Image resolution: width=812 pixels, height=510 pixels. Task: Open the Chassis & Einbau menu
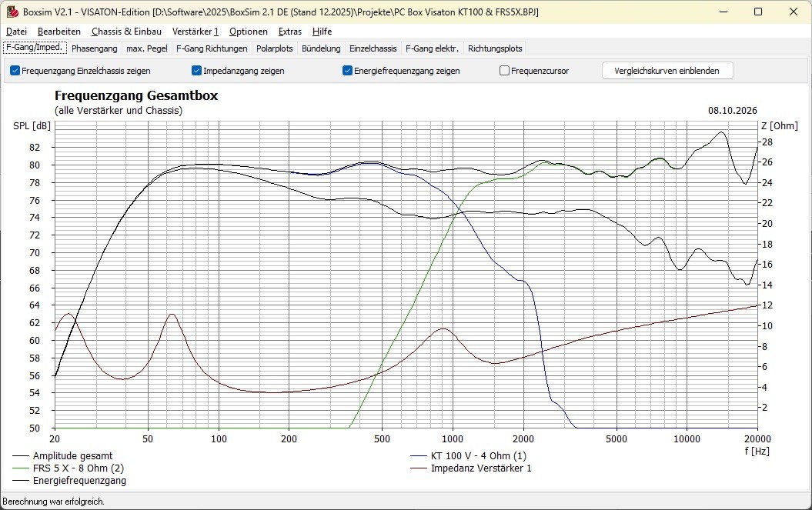[126, 32]
